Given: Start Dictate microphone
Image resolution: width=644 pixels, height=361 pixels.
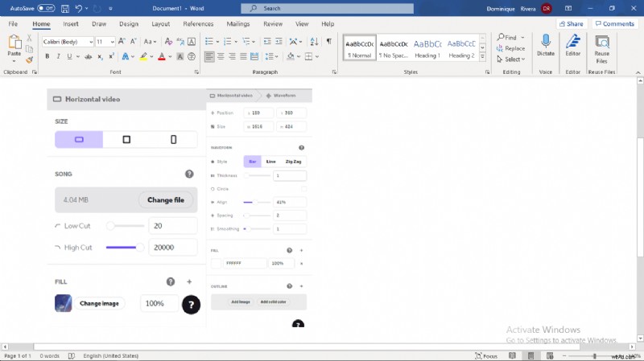Looking at the screenshot, I should pyautogui.click(x=546, y=45).
